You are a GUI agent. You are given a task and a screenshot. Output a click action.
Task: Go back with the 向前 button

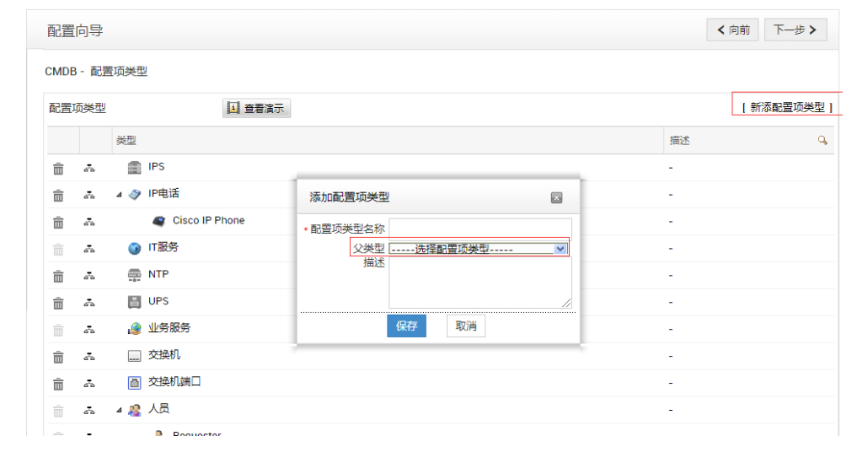(733, 30)
